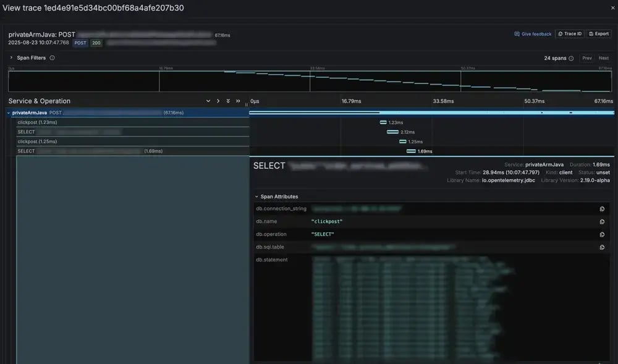This screenshot has height=364, width=618.
Task: Copy the db.name value
Action: tap(602, 222)
